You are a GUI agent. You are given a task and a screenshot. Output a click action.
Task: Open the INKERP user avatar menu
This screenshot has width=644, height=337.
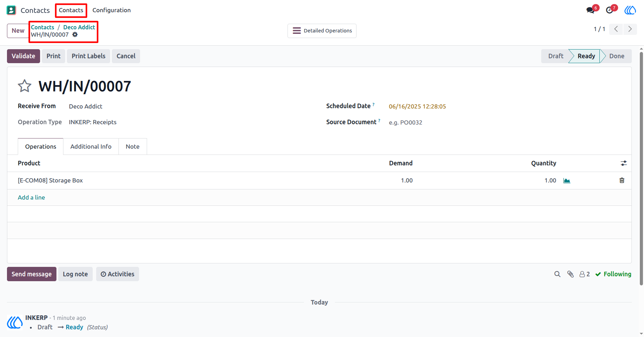click(x=630, y=10)
